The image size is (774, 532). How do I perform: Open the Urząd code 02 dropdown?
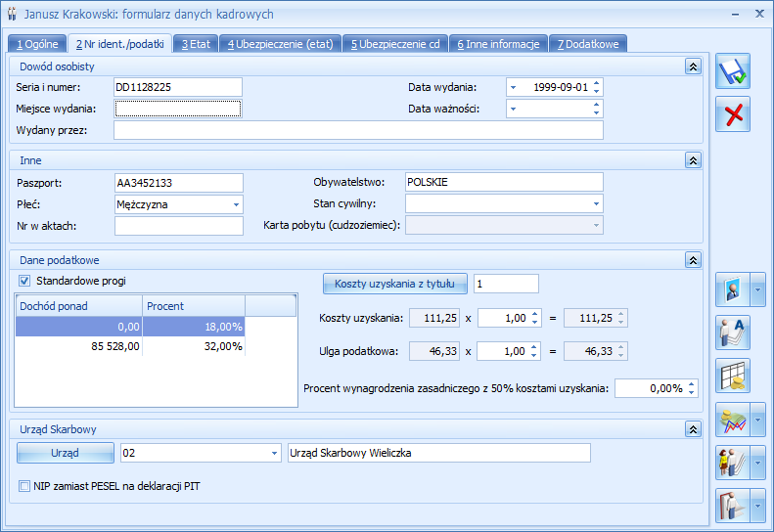(x=274, y=453)
